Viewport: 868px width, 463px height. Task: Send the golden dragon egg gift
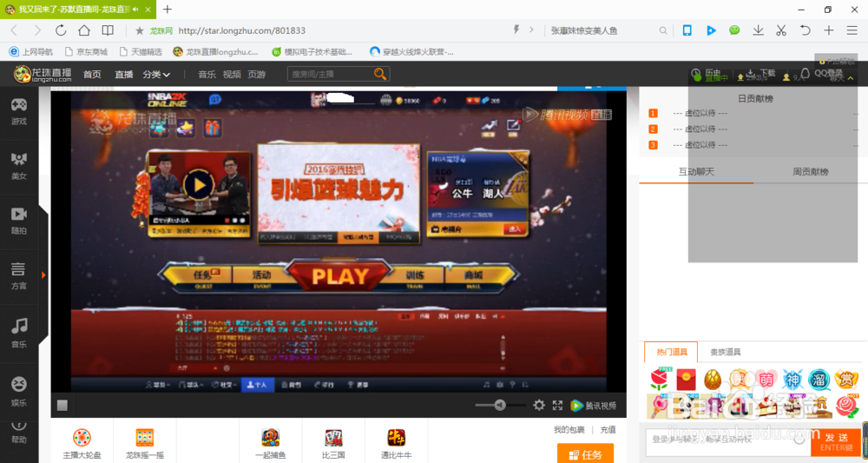click(x=713, y=380)
